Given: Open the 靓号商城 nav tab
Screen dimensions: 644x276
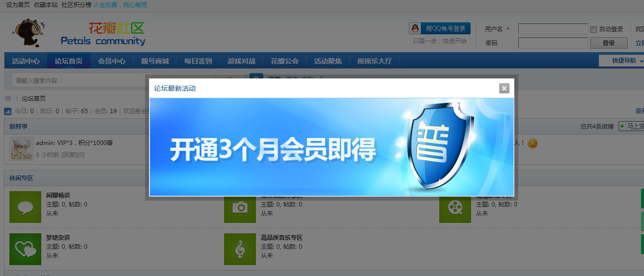Looking at the screenshot, I should click(x=155, y=61).
